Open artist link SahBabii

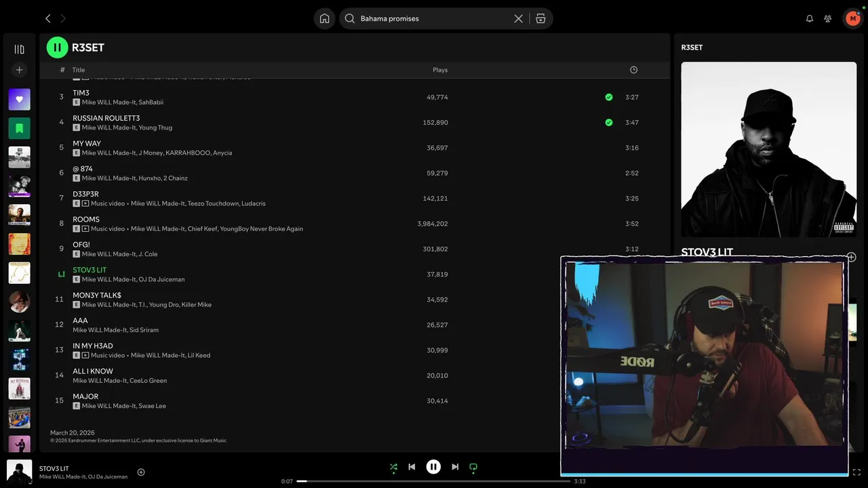(x=151, y=102)
